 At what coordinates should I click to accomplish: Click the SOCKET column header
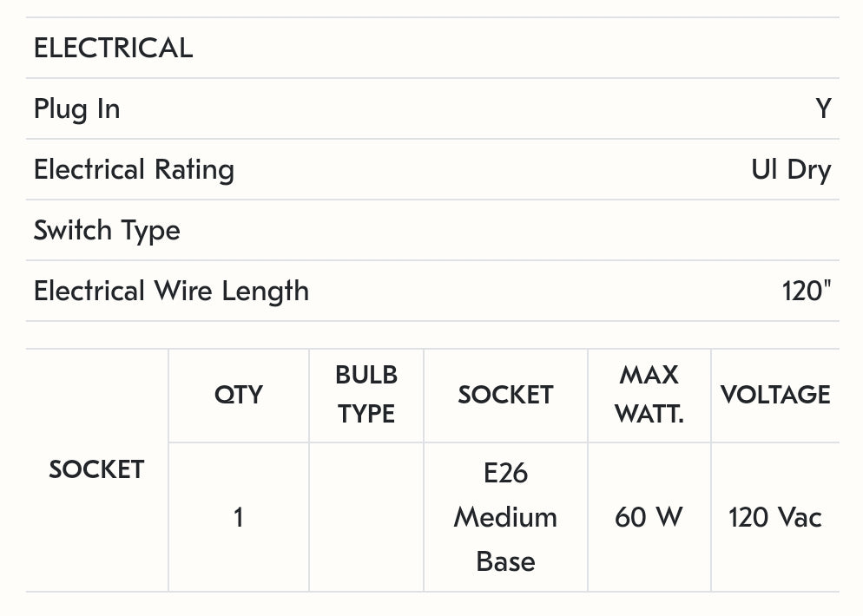505,396
